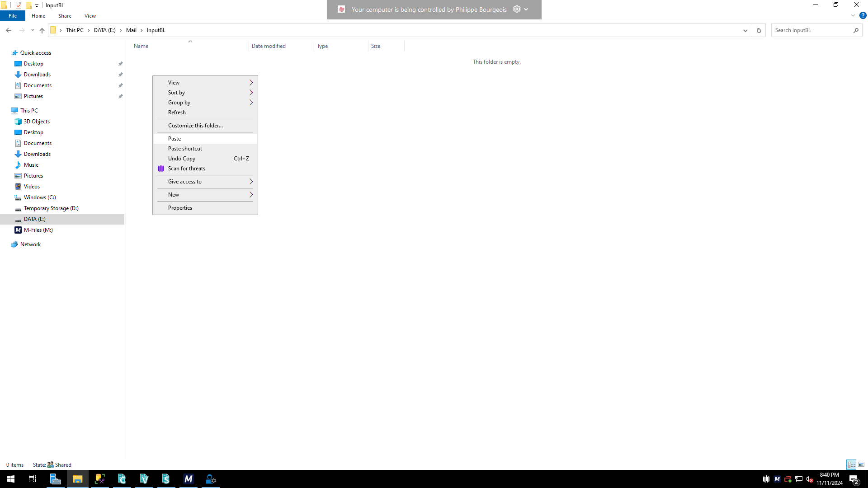868x488 pixels.
Task: Open Music in the navigation pane
Action: (31, 165)
